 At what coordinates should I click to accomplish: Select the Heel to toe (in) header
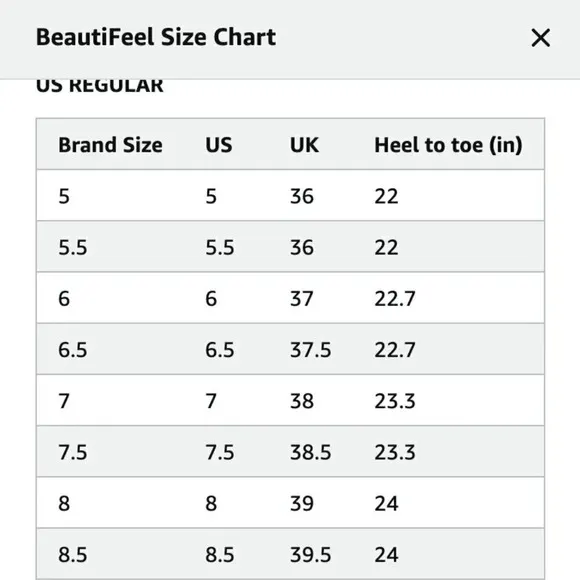click(448, 145)
